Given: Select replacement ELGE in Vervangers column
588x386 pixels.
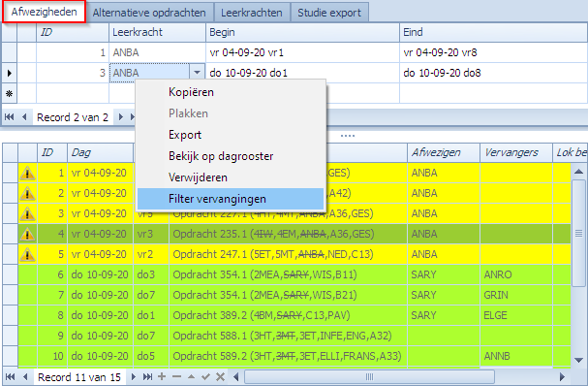Looking at the screenshot, I should pos(516,315).
